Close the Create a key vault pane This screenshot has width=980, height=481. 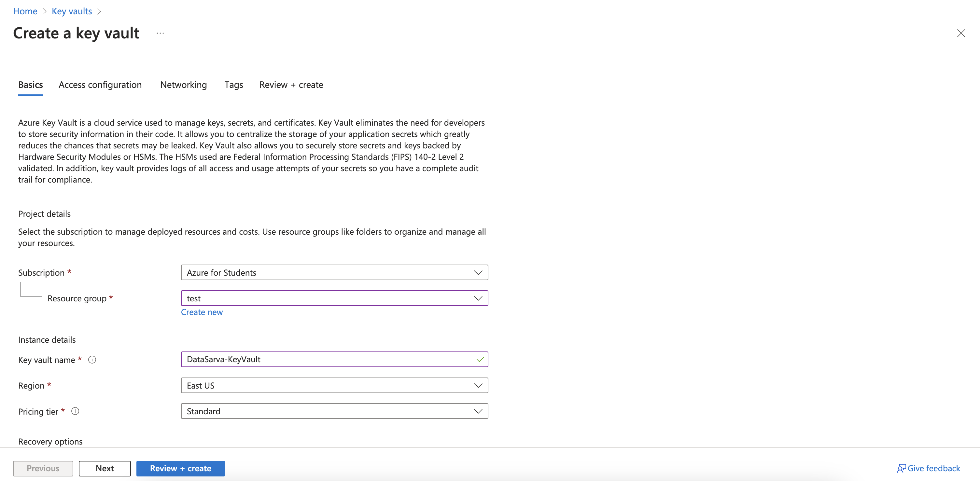960,34
